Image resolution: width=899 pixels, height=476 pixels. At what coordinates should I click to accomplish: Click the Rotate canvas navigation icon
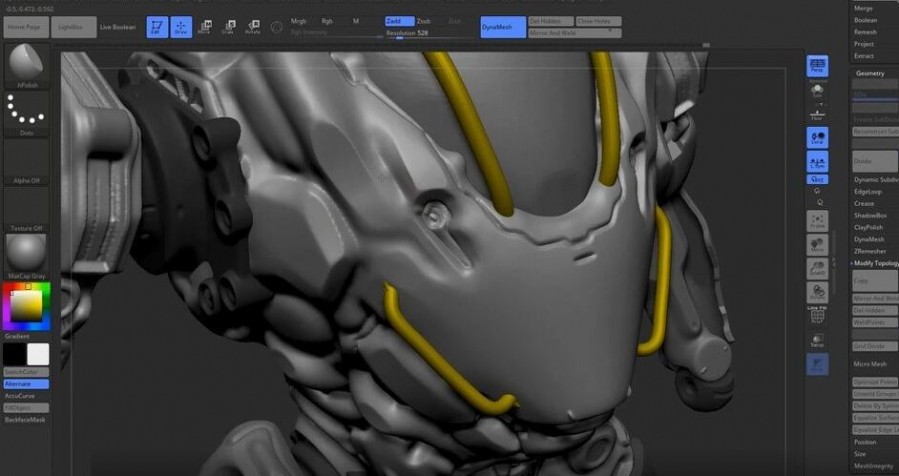(817, 292)
